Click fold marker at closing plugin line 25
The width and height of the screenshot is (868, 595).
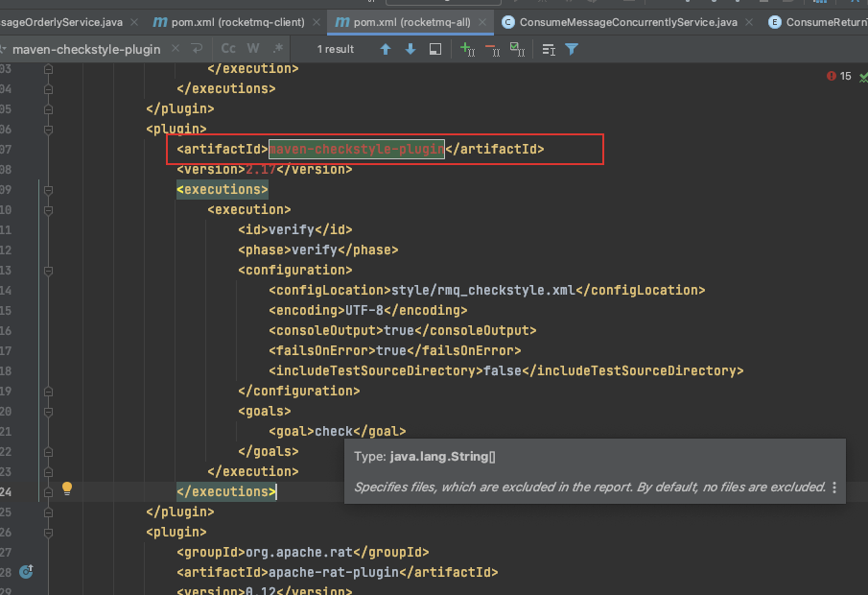pyautogui.click(x=48, y=512)
